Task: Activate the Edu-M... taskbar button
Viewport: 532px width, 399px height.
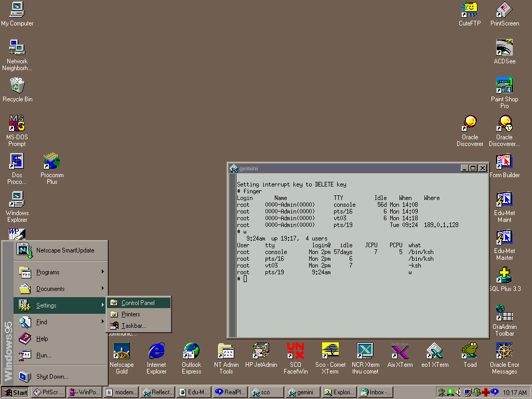Action: (193, 393)
